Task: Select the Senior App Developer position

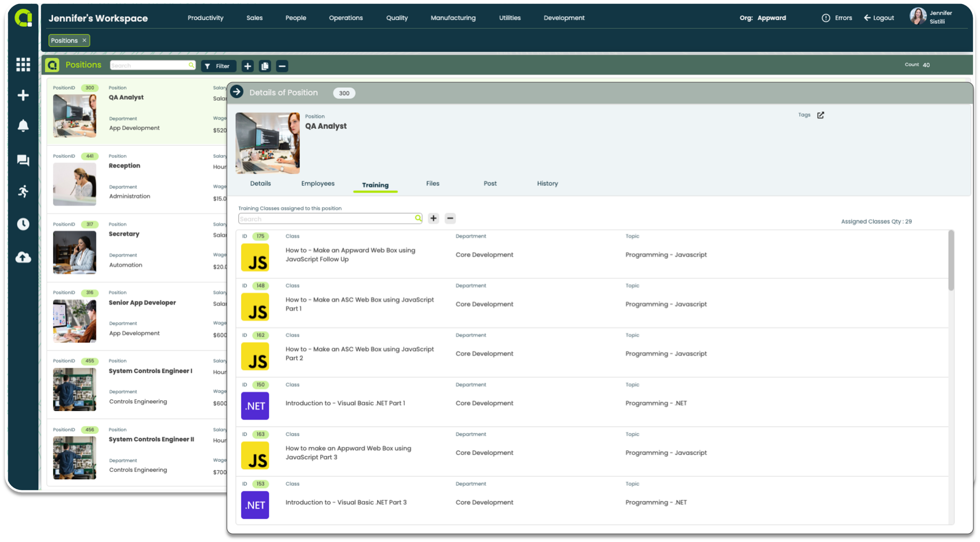Action: [137, 317]
